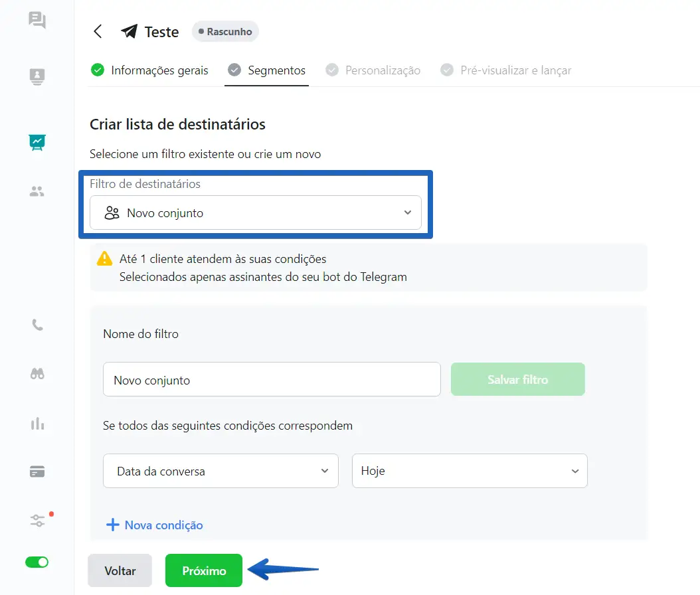Open the chats icon in sidebar

(37, 20)
